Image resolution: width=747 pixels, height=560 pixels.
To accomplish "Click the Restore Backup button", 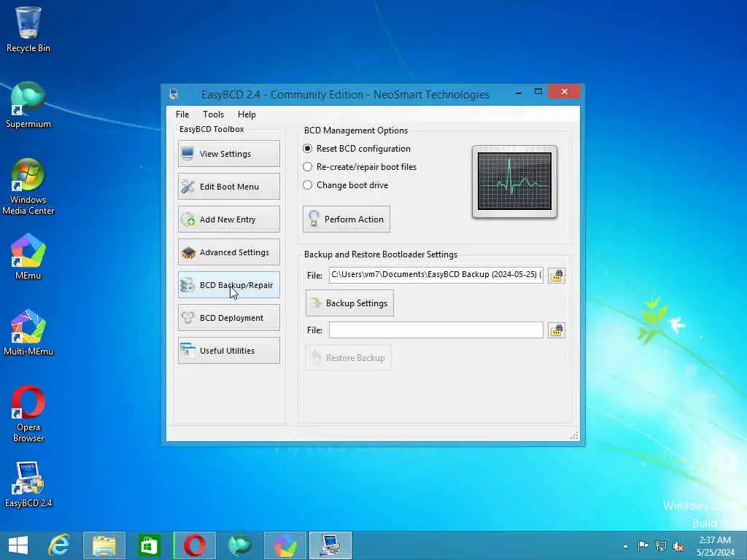I will point(348,357).
